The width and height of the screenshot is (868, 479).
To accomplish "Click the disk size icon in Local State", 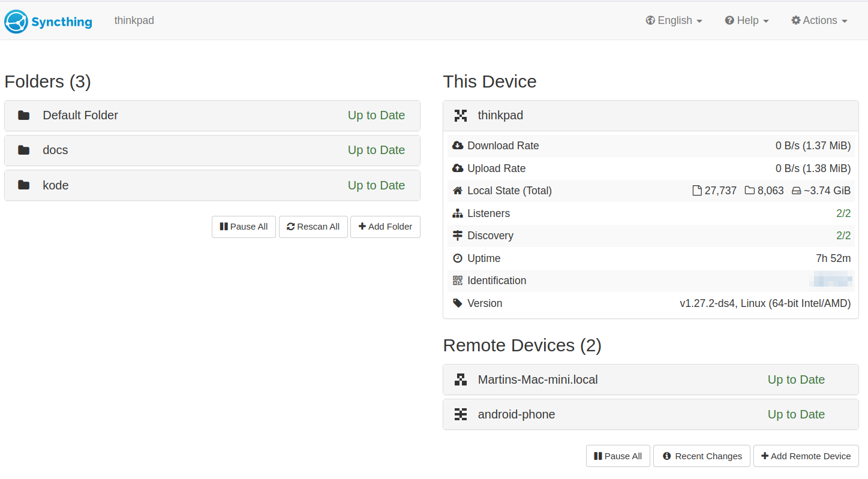I will (x=797, y=191).
